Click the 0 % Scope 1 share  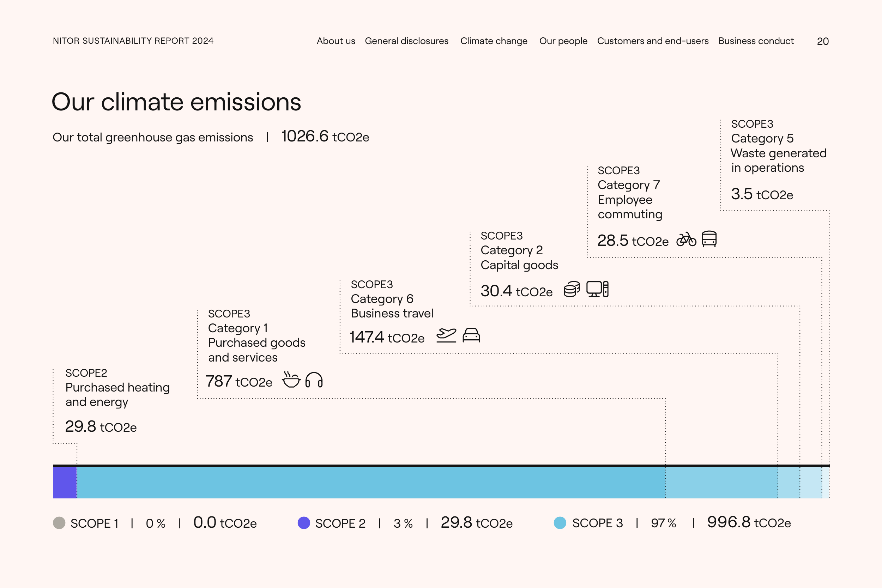coord(156,523)
